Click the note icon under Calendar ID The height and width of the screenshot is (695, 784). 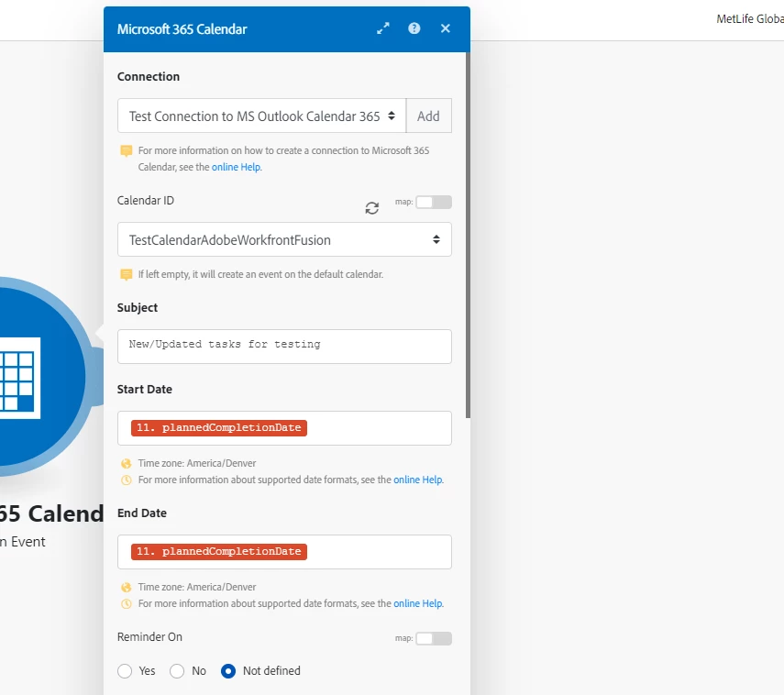tap(127, 274)
